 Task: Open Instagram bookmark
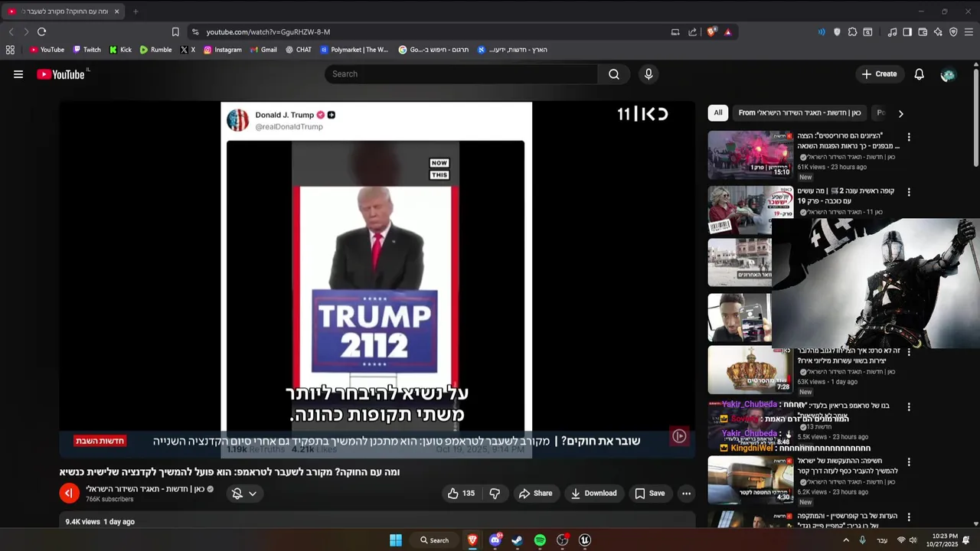[222, 50]
